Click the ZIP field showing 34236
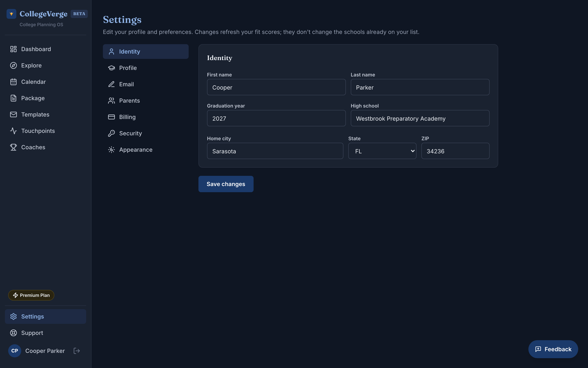This screenshot has width=588, height=368. tap(455, 151)
